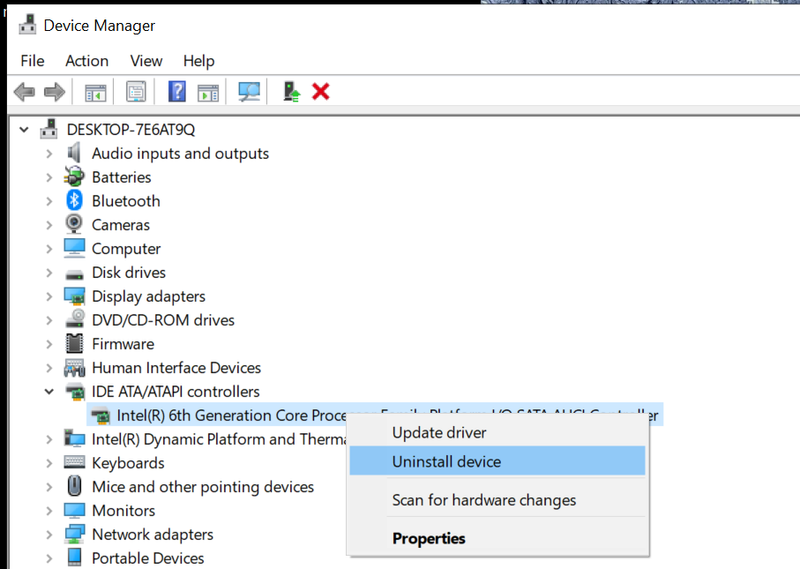
Task: Select the Monitors category label
Action: 123,511
